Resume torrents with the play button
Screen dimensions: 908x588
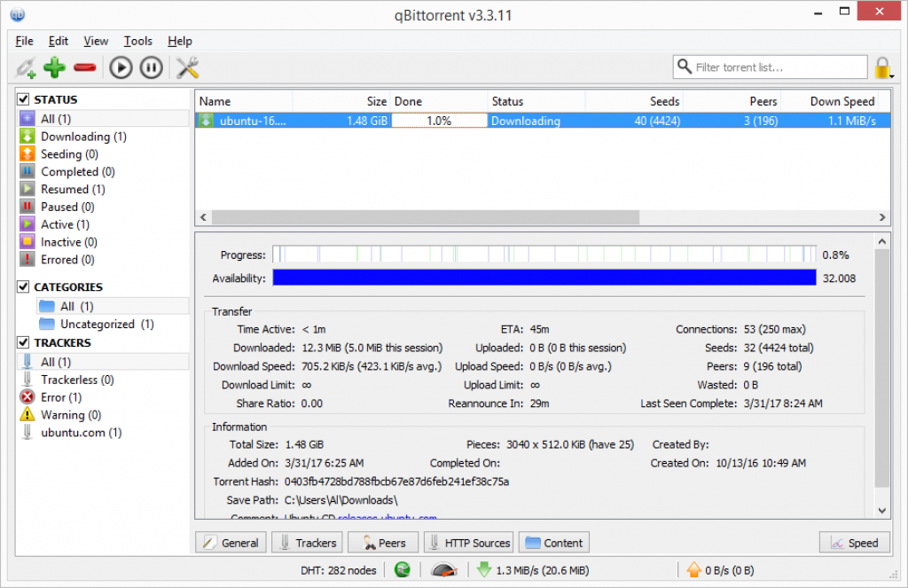point(121,67)
